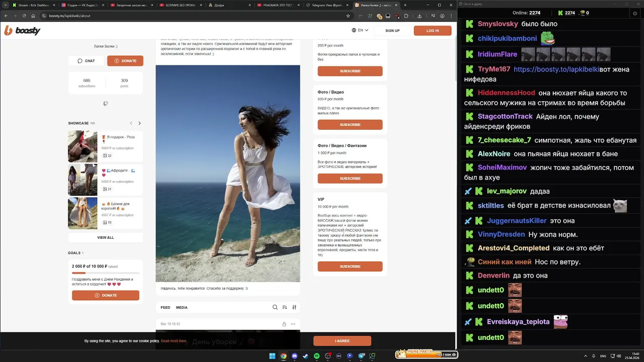
Task: Go to previous showcase items arrow
Action: pos(131,123)
